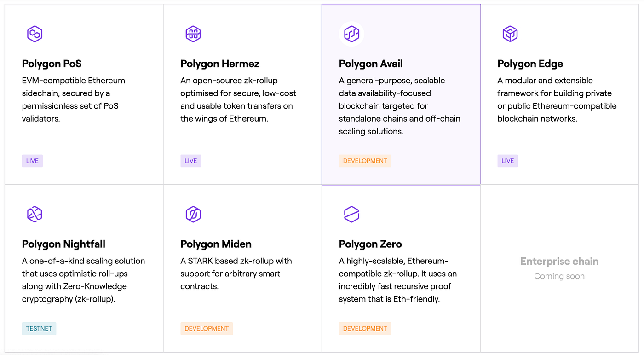This screenshot has height=355, width=644.
Task: Open the Polygon Edge heading
Action: (x=530, y=64)
